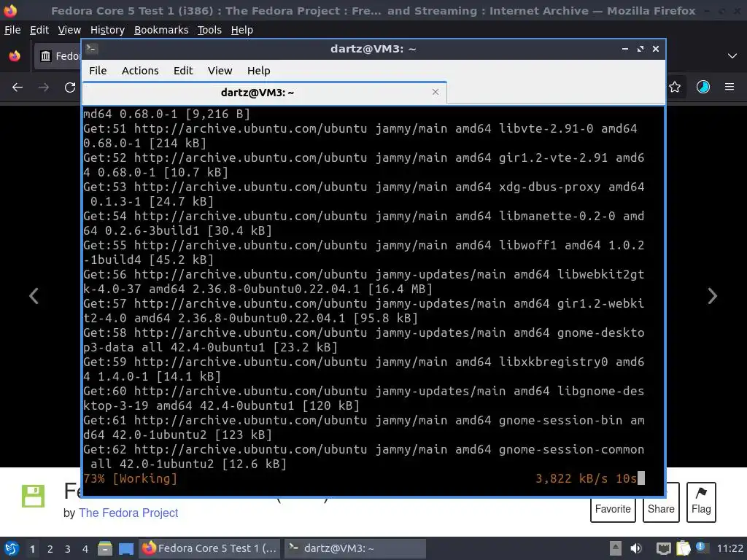
Task: Open Firefox Help menu
Action: [x=242, y=30]
